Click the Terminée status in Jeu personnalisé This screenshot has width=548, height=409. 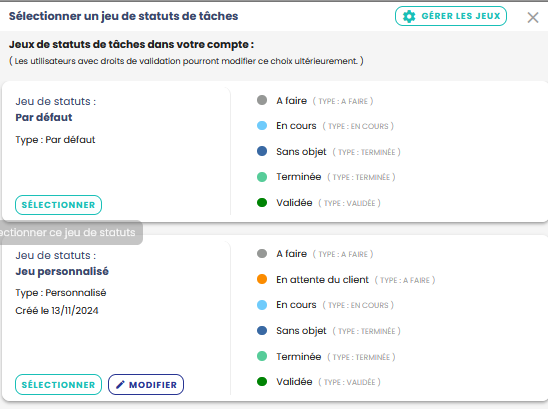point(298,357)
